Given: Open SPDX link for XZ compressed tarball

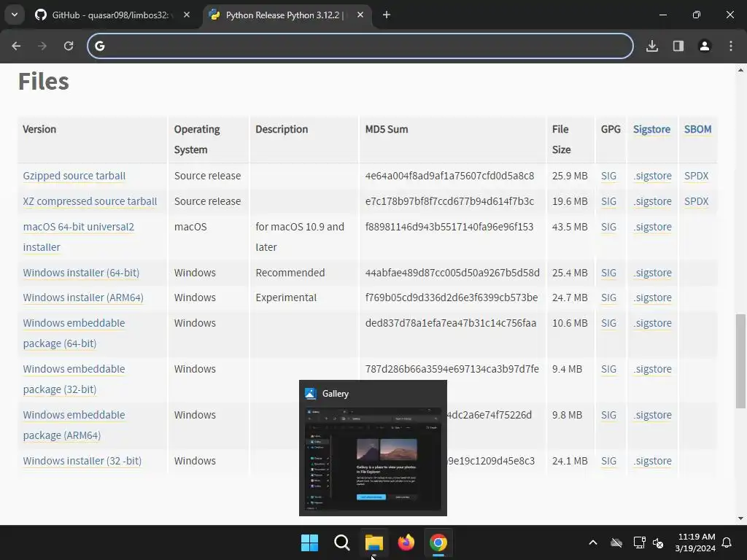Looking at the screenshot, I should pos(696,201).
